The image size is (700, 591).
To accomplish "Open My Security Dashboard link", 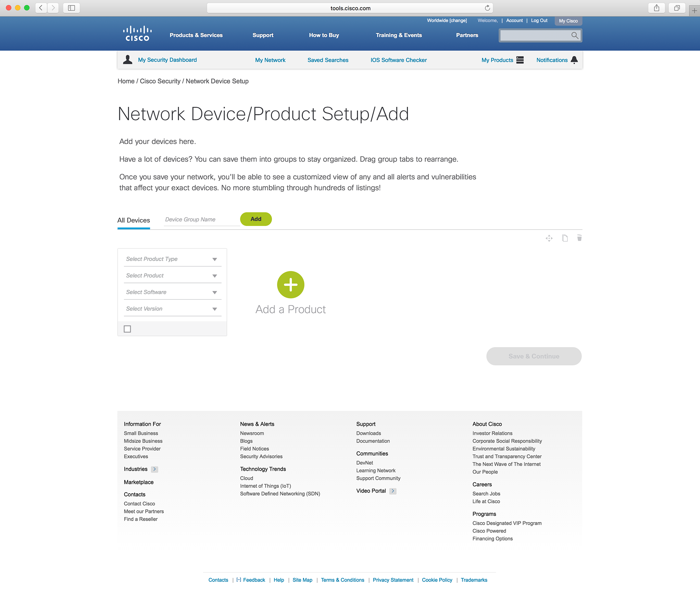I will click(167, 60).
